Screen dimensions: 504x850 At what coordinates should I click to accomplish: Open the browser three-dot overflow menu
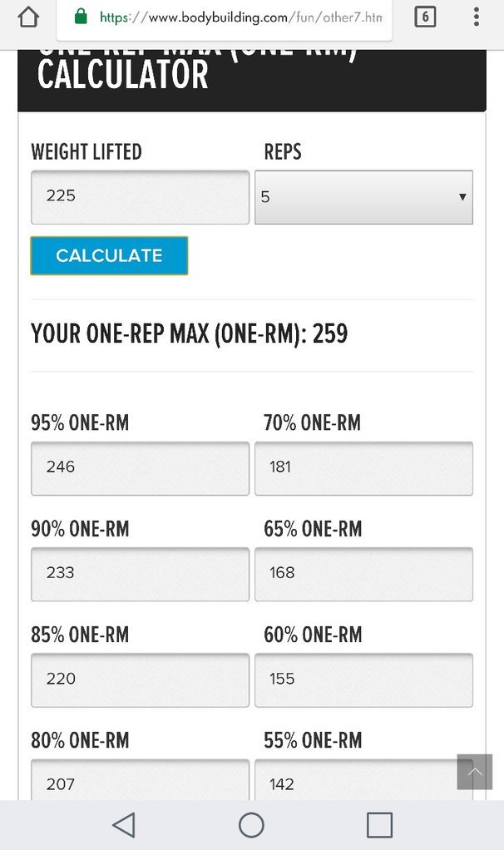coord(476,17)
